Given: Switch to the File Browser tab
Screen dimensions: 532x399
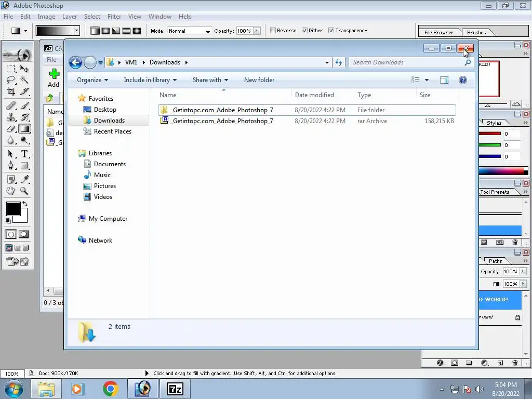Looking at the screenshot, I should click(438, 33).
